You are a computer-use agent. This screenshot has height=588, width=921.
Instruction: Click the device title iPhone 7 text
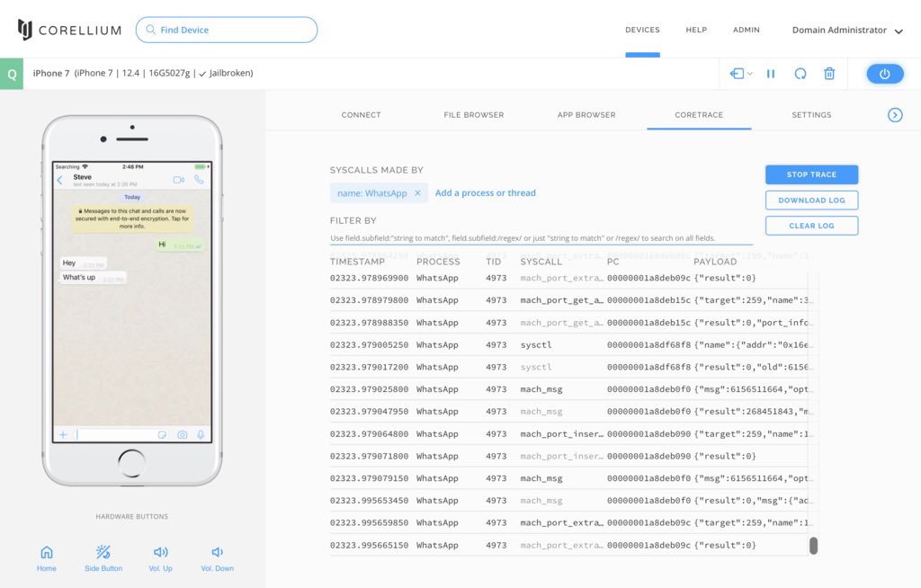pos(51,73)
